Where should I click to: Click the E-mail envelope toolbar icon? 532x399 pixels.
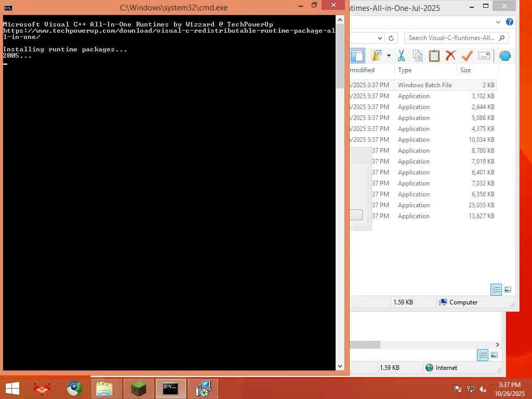click(484, 56)
